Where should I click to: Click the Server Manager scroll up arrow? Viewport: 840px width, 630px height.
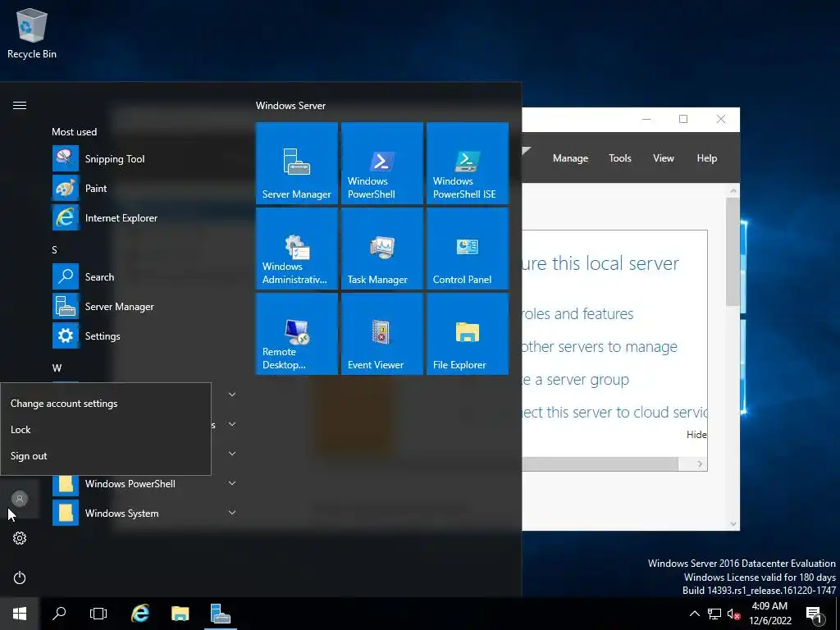pyautogui.click(x=733, y=190)
